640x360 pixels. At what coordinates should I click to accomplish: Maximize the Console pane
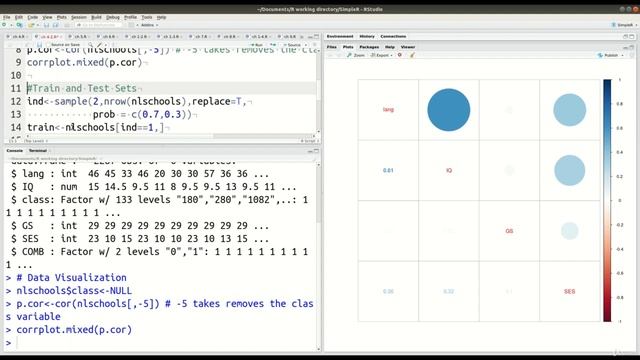(316, 151)
